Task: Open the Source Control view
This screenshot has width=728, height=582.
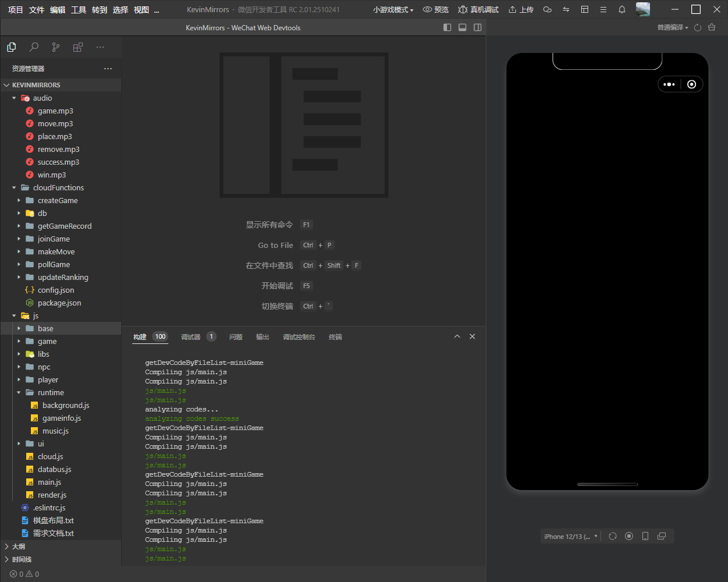Action: tap(55, 47)
